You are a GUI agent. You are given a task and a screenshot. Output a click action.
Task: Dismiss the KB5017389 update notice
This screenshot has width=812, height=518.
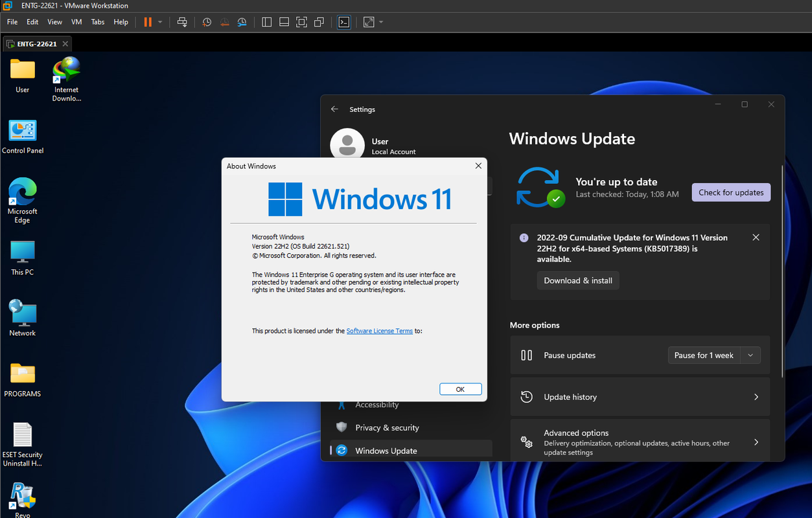[x=756, y=238]
